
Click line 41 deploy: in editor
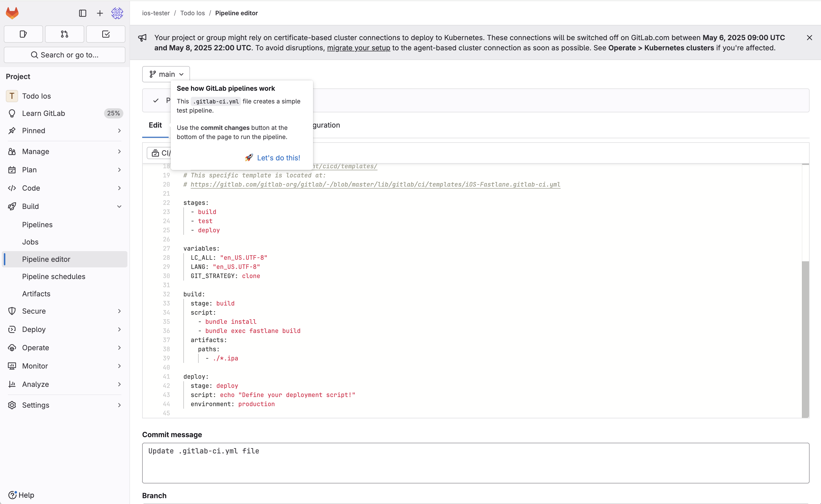tap(196, 376)
